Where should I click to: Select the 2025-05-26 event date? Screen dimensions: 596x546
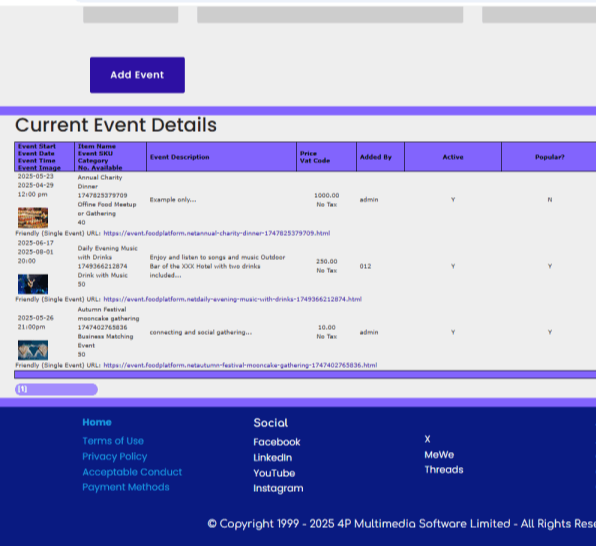(x=36, y=317)
